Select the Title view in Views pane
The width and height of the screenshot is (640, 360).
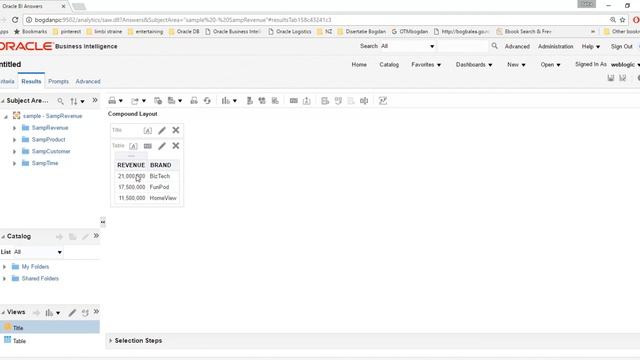50,327
